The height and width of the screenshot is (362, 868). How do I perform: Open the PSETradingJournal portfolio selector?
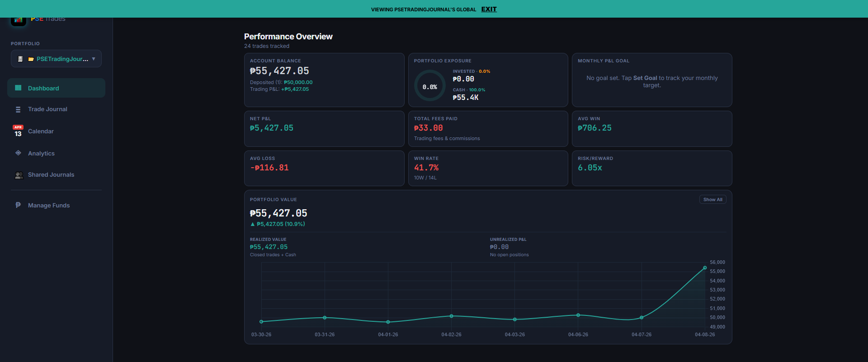(62, 59)
